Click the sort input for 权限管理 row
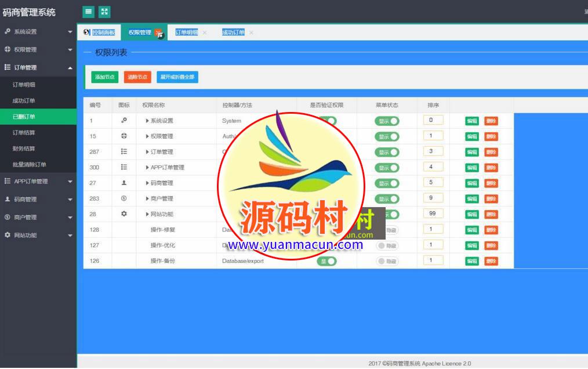Screen dimensions: 588x369 tap(433, 136)
